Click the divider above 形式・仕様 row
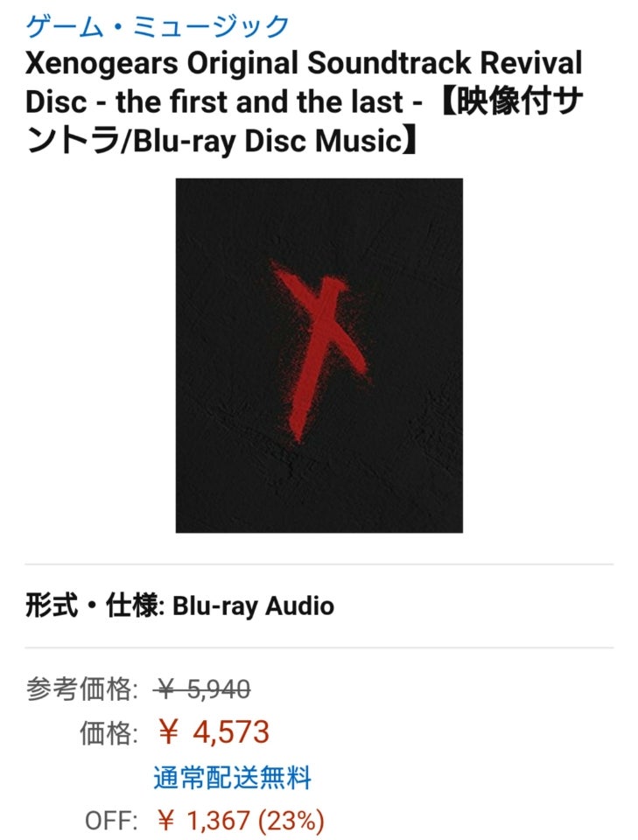638x840 pixels. pos(319,564)
